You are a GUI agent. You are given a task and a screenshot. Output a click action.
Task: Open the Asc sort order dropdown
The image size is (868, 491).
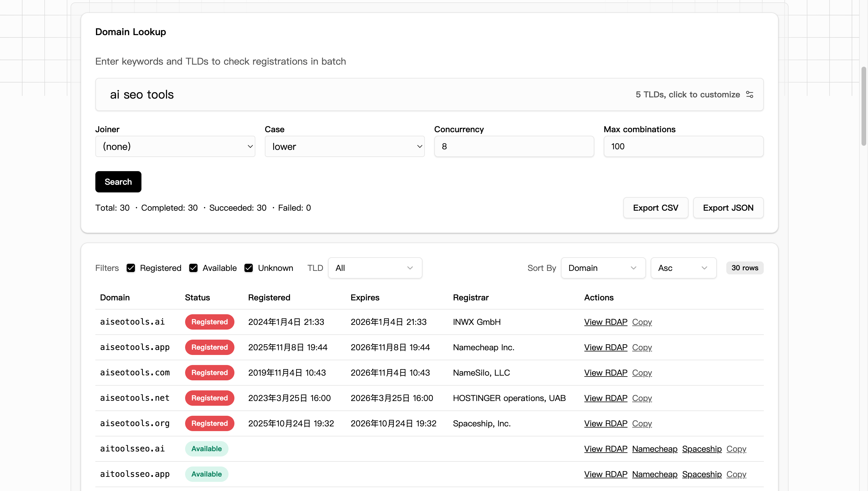[x=683, y=268]
